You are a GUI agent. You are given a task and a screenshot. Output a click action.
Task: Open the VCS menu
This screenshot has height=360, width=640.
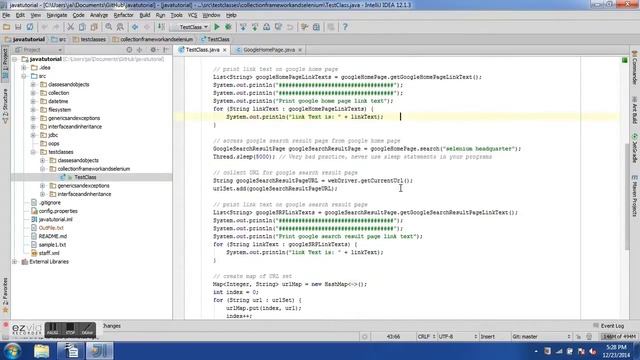click(x=192, y=15)
